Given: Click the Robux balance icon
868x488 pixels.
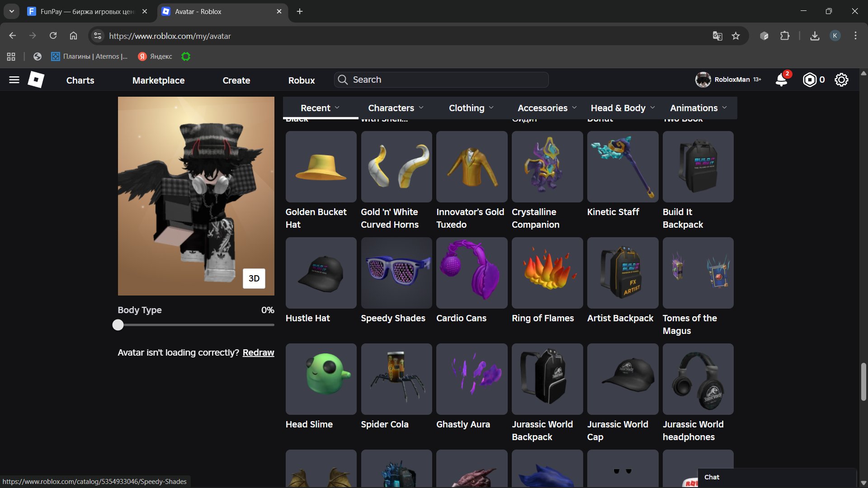Looking at the screenshot, I should [810, 80].
